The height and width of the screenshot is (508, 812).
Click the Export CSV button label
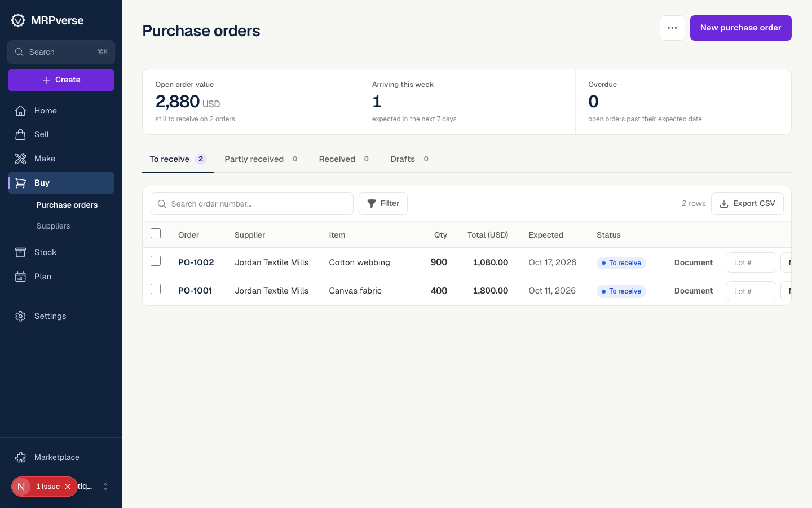tap(754, 203)
